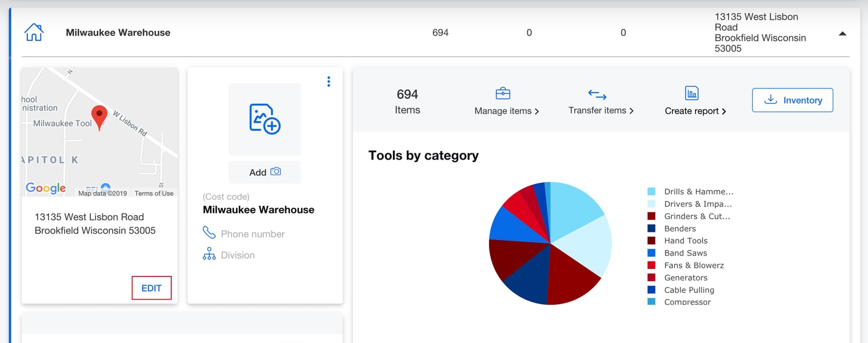Click the phone icon by Phone number
This screenshot has height=343, width=868.
click(209, 233)
